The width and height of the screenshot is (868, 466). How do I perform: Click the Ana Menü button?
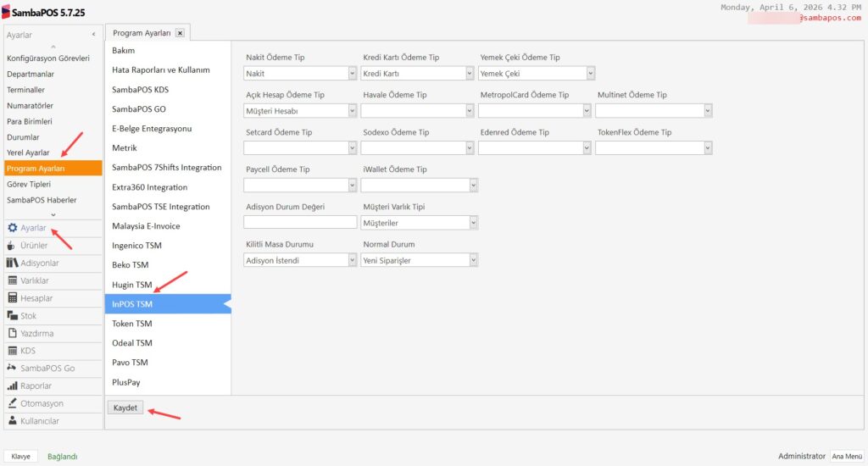(x=846, y=456)
